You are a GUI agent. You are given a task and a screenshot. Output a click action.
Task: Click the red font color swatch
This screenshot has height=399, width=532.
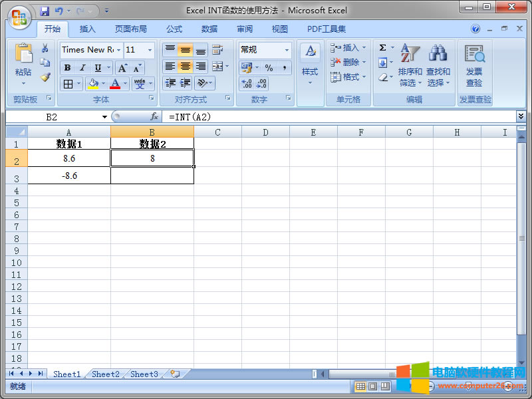(116, 84)
